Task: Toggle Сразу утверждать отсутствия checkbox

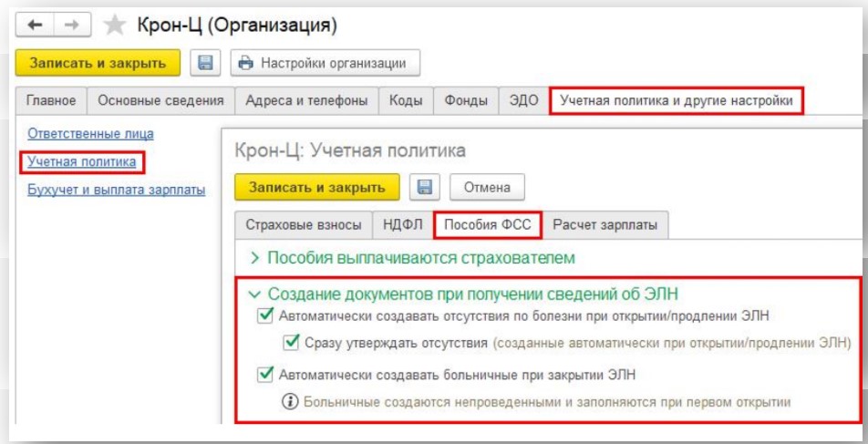Action: point(292,344)
